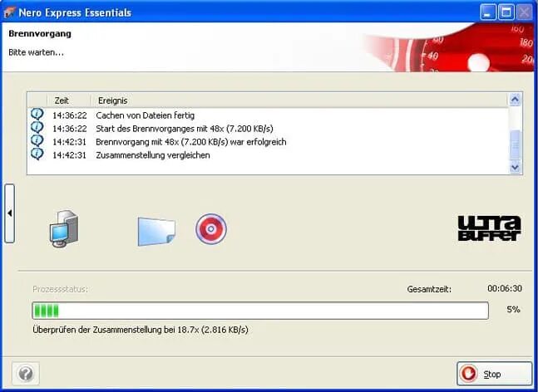538x392 pixels.
Task: Select the 'war erfolgreich' log entry
Action: tap(268, 142)
